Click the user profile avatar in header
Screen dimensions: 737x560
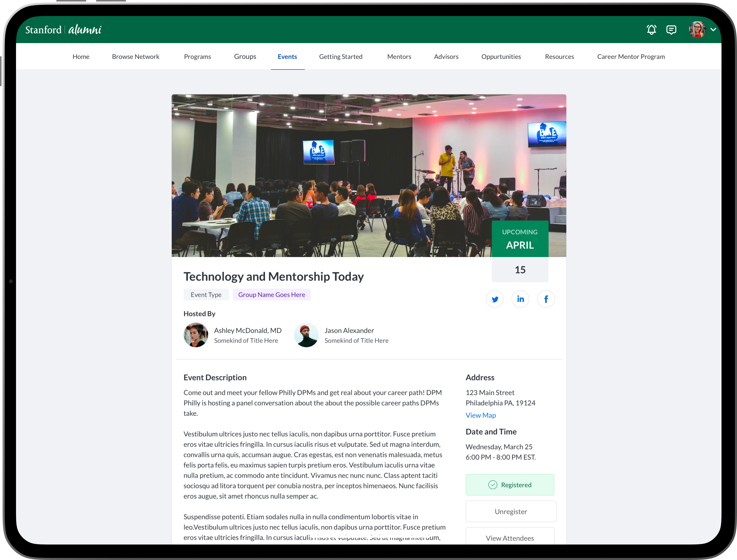click(x=697, y=30)
